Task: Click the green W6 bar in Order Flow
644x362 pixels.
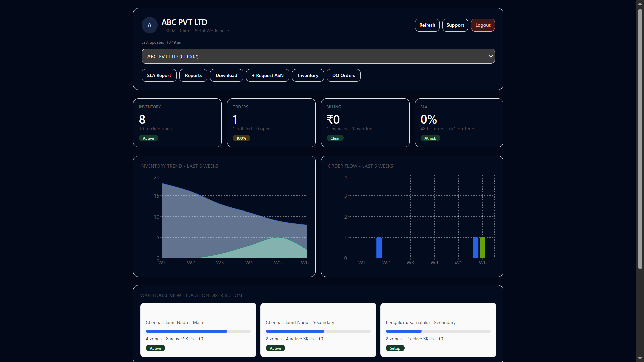Action: [482, 248]
